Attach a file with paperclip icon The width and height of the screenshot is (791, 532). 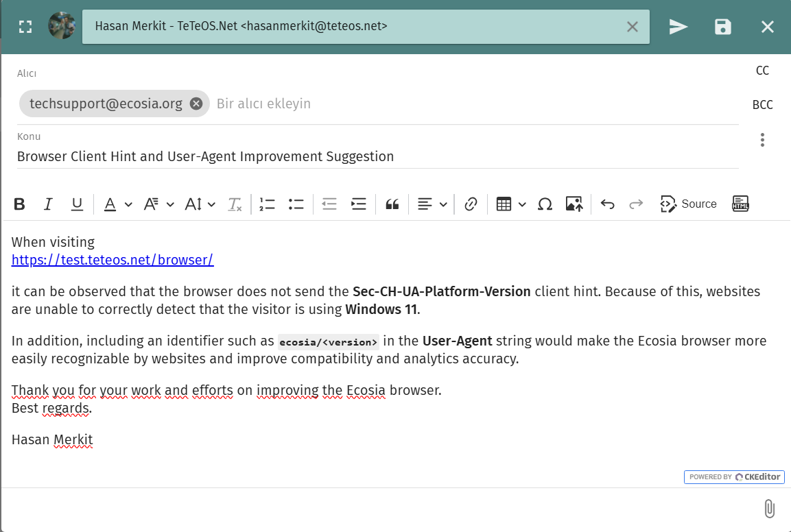pos(769,508)
